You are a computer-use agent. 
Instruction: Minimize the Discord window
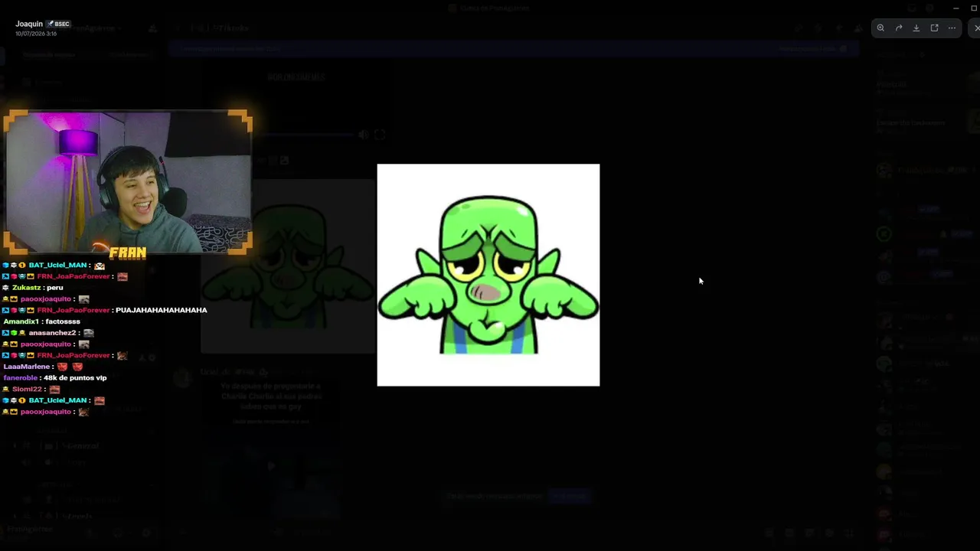pos(955,8)
